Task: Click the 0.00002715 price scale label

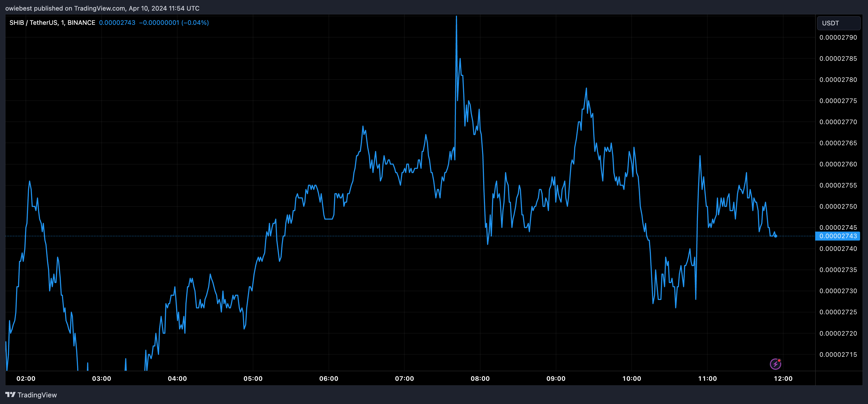Action: point(838,354)
